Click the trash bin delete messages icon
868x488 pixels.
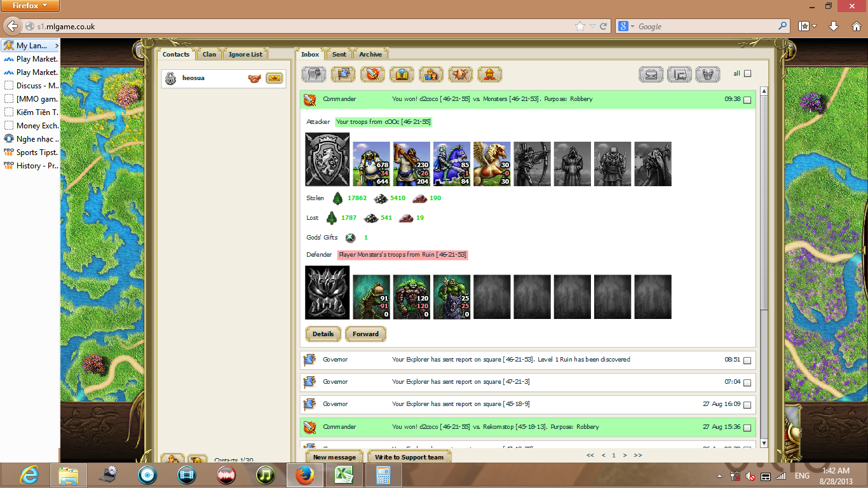click(x=707, y=74)
